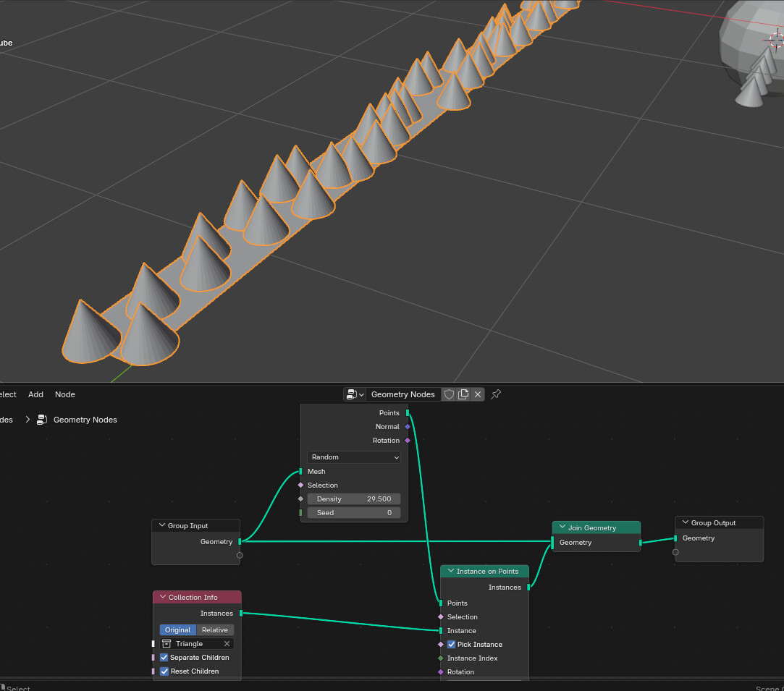
Task: Click the Instance input socket
Action: pyautogui.click(x=440, y=630)
